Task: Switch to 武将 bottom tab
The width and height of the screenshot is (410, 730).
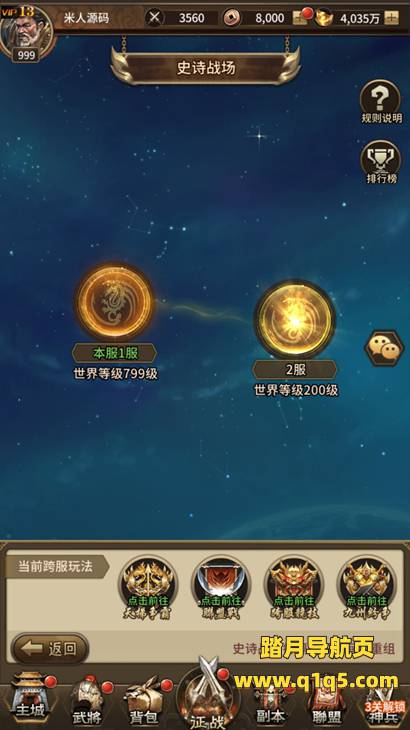Action: (x=88, y=702)
